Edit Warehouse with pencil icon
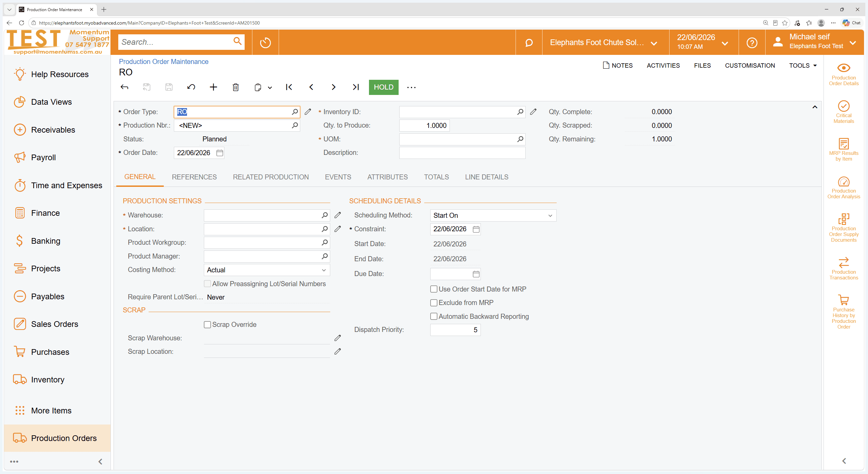 coord(338,215)
